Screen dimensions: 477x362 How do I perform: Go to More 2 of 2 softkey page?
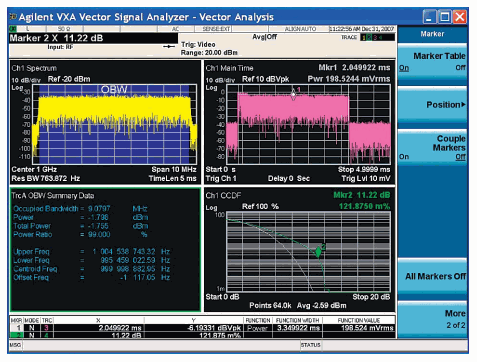point(432,319)
